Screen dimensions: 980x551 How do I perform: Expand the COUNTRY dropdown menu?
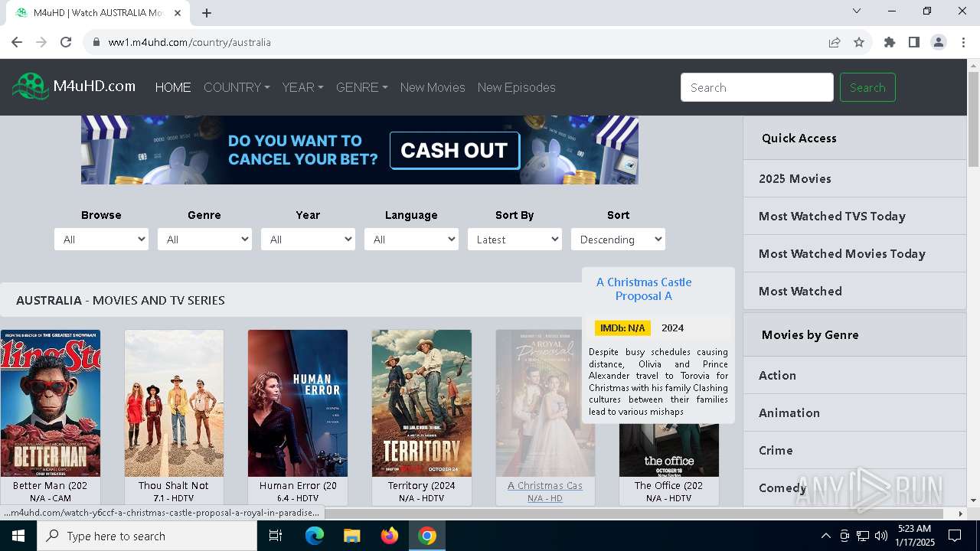[x=237, y=87]
